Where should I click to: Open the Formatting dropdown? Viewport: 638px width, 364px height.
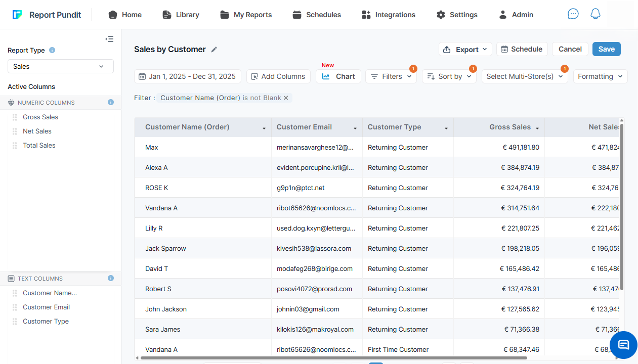click(x=601, y=76)
